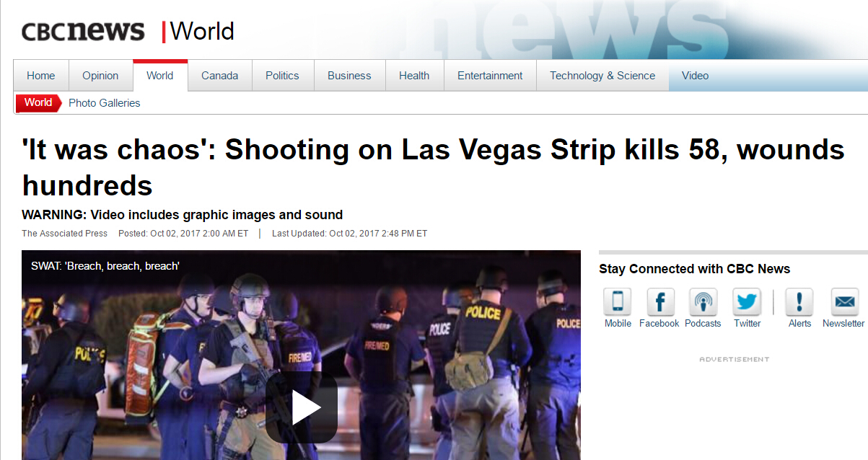Go to the Health tab
Screen dimensions: 868x460
tap(414, 76)
